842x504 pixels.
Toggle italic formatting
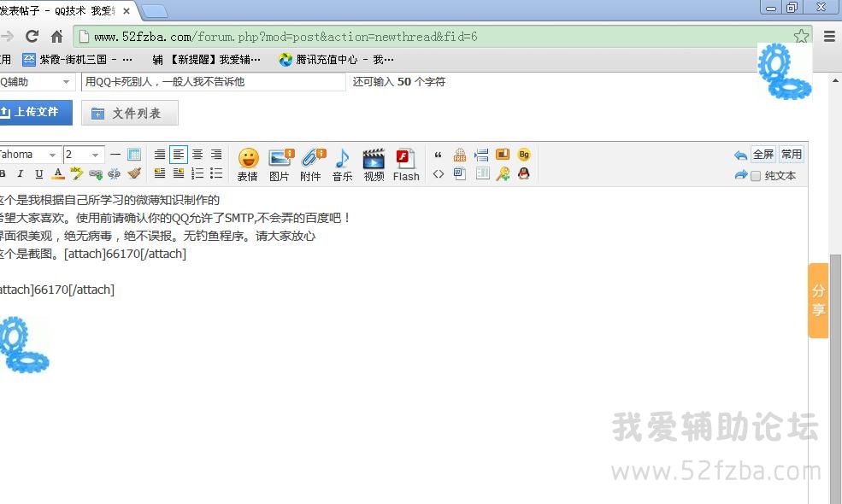tap(21, 173)
